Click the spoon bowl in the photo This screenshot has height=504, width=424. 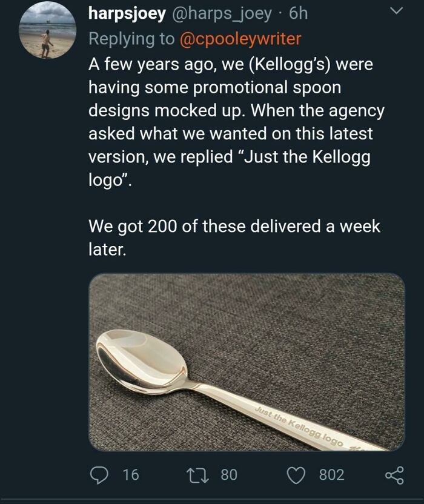point(142,362)
